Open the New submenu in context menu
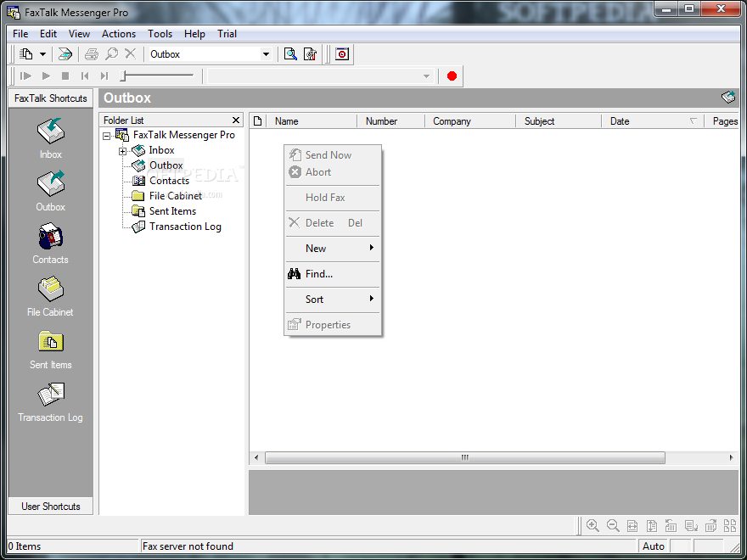The width and height of the screenshot is (747, 560). click(x=333, y=248)
